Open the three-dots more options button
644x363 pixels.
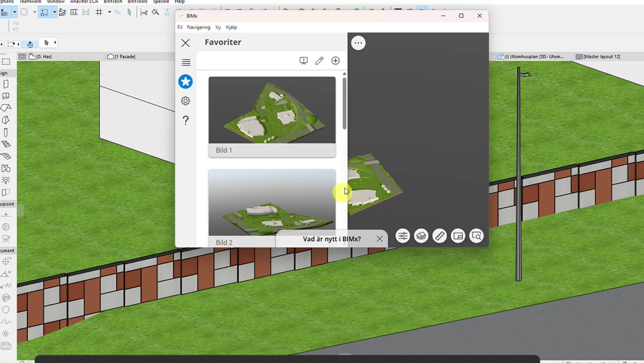(358, 43)
